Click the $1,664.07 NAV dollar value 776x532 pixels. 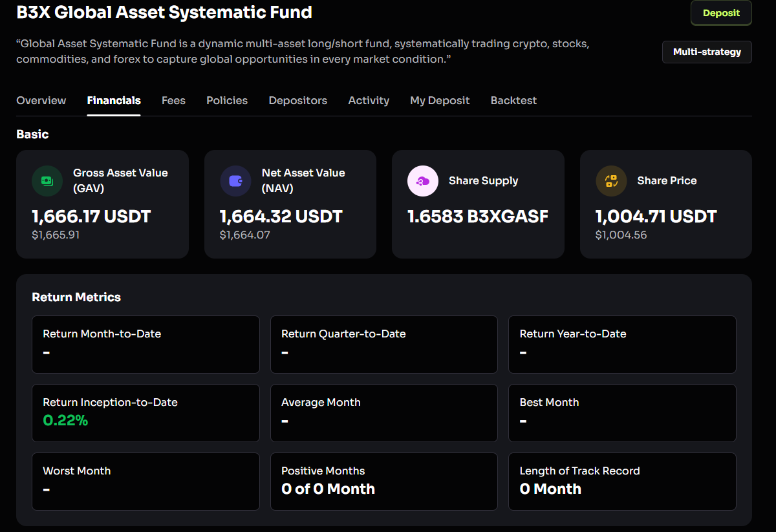tap(245, 235)
